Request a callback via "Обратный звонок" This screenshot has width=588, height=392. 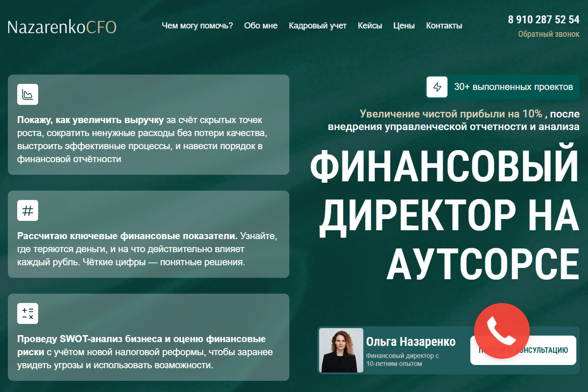coord(549,34)
